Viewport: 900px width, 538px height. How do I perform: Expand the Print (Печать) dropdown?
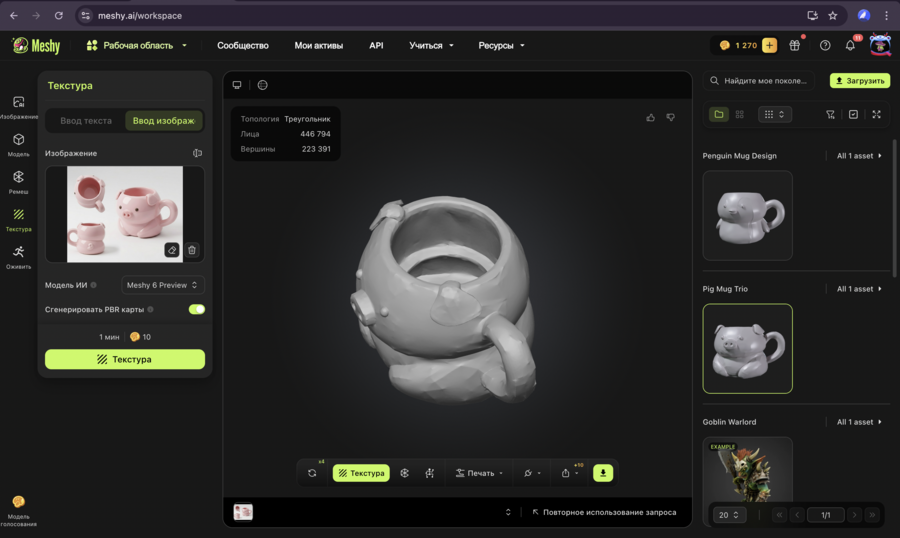[479, 473]
